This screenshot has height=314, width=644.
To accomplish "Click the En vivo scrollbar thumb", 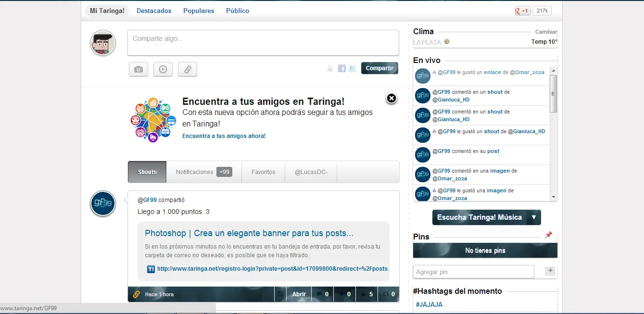I will click(554, 94).
